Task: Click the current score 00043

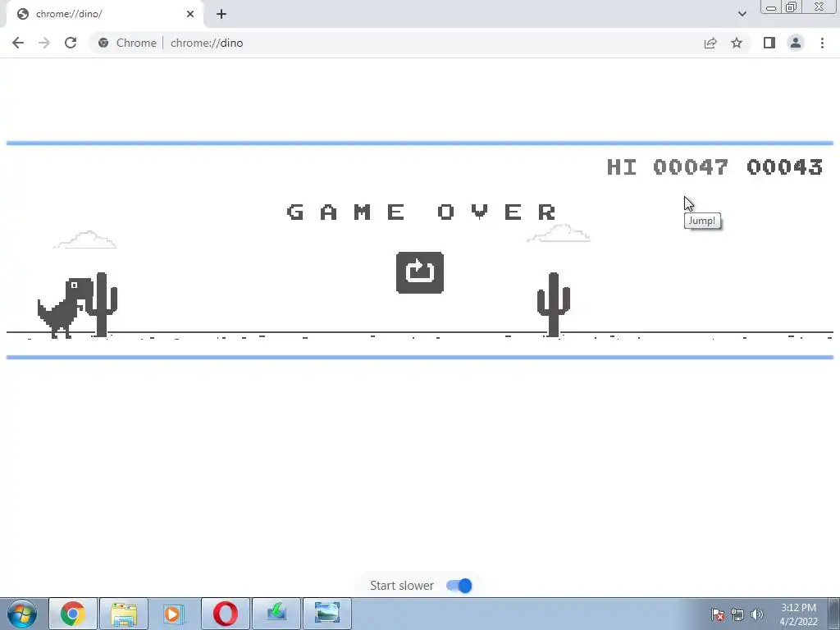Action: [x=784, y=167]
